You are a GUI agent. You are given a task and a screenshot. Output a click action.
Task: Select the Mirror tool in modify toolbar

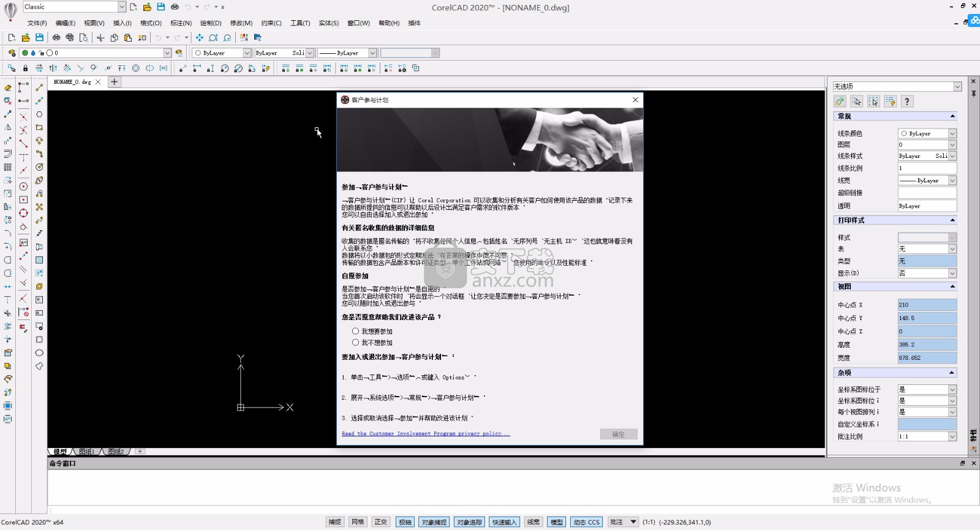click(x=7, y=127)
